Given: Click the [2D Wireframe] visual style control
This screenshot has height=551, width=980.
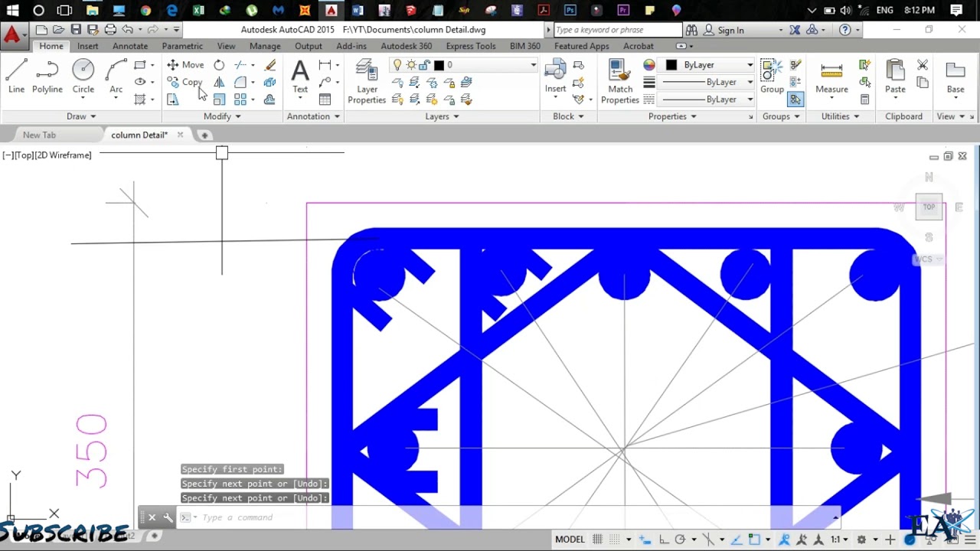Looking at the screenshot, I should [64, 155].
